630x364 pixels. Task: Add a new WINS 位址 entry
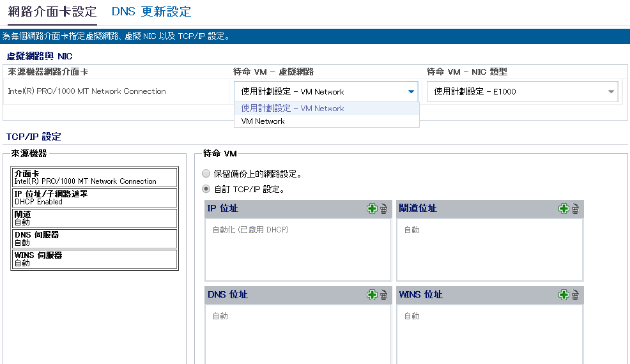[564, 294]
